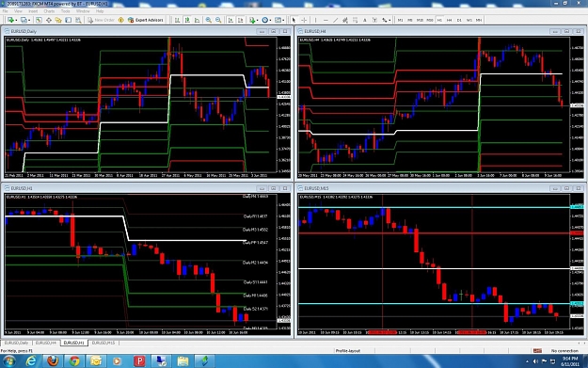
Task: Select the Horizontal Line drawing tool
Action: click(x=326, y=20)
